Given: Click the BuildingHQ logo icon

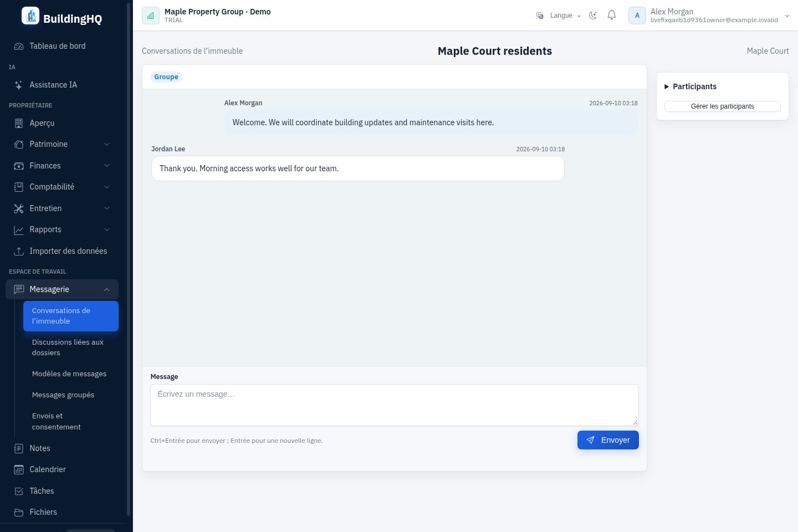Looking at the screenshot, I should tap(30, 16).
